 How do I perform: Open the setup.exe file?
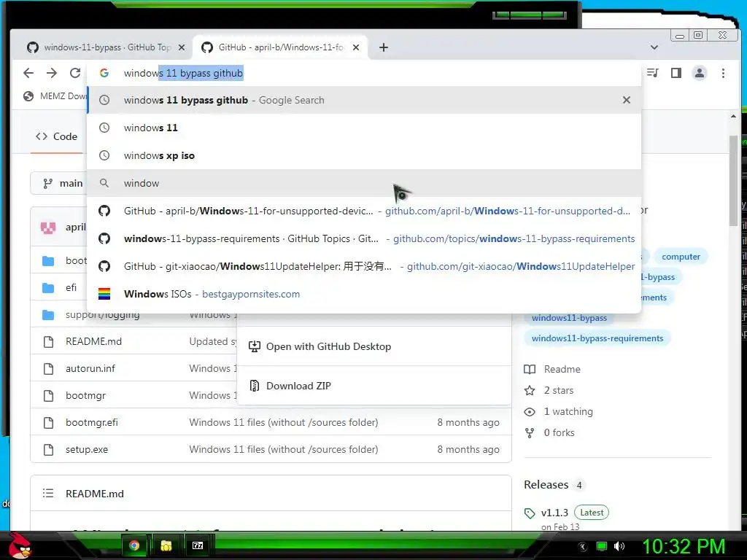coord(87,449)
